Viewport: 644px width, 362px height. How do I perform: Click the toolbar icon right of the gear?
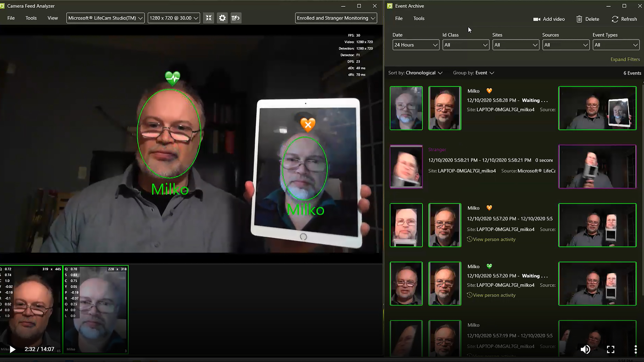pos(236,18)
